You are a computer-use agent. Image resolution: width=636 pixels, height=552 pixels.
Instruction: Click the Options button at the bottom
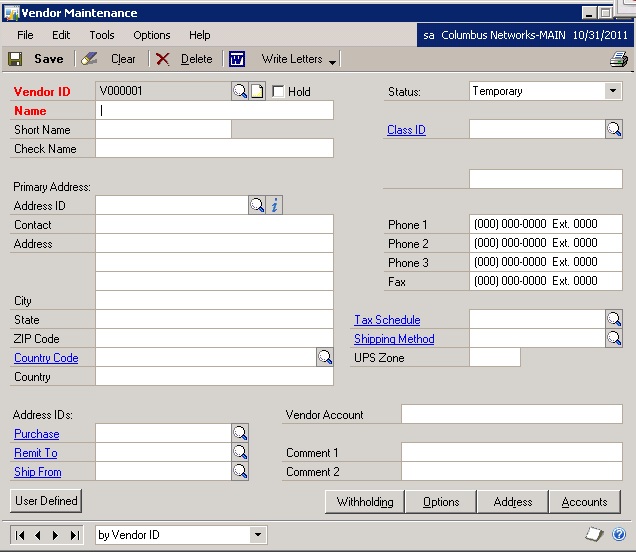[441, 502]
